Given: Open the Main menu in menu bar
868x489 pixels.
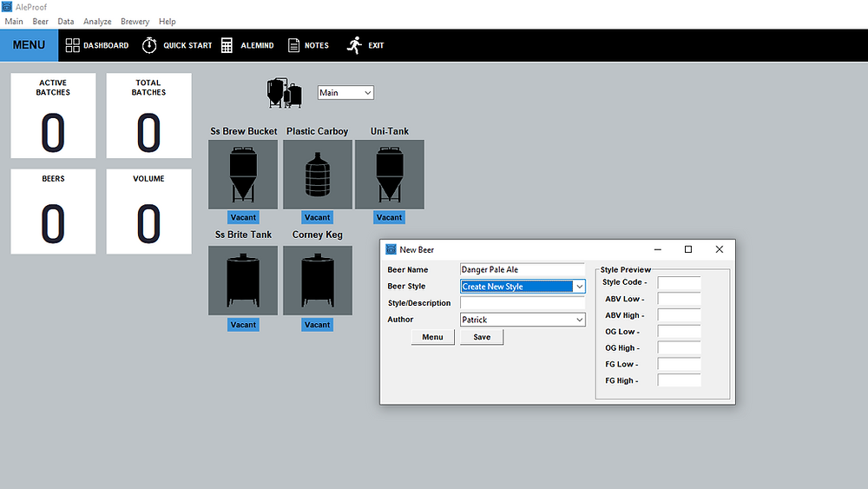Looking at the screenshot, I should (14, 22).
